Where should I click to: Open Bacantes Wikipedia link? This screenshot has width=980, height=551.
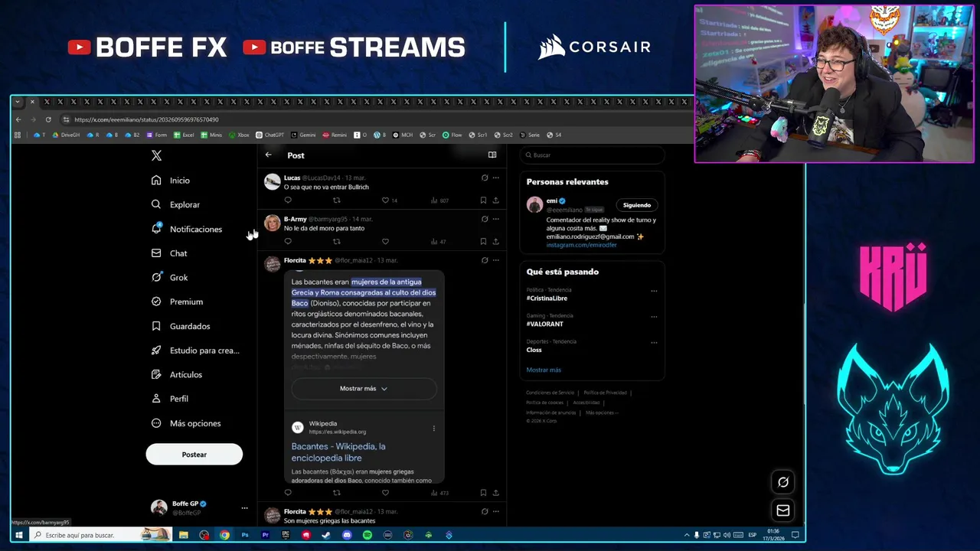click(x=338, y=452)
